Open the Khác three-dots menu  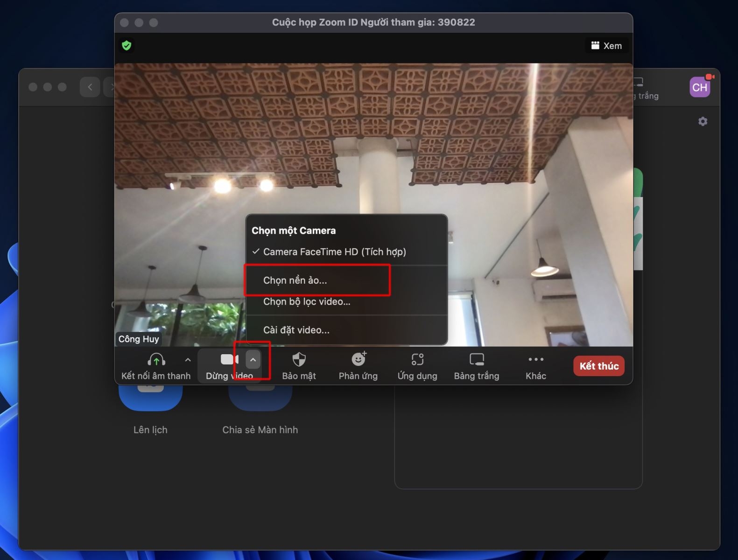[x=536, y=359]
